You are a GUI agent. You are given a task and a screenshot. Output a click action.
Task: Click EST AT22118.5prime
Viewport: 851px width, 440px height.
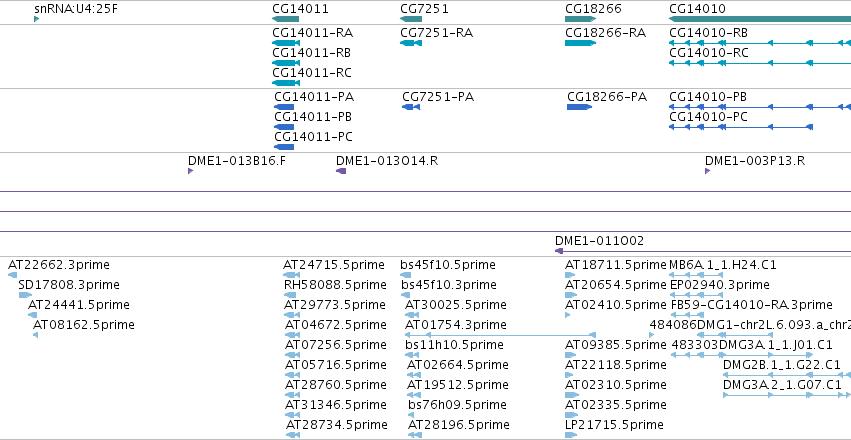[x=615, y=365]
